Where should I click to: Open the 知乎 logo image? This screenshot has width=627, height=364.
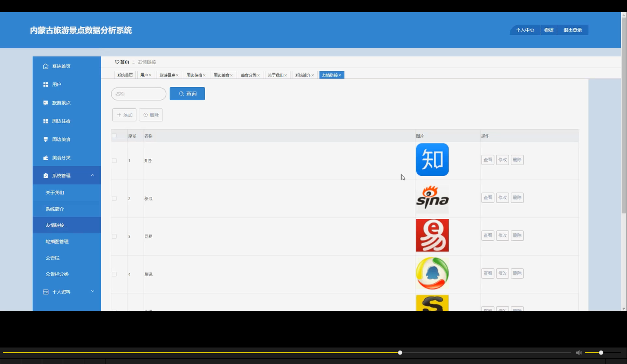432,160
